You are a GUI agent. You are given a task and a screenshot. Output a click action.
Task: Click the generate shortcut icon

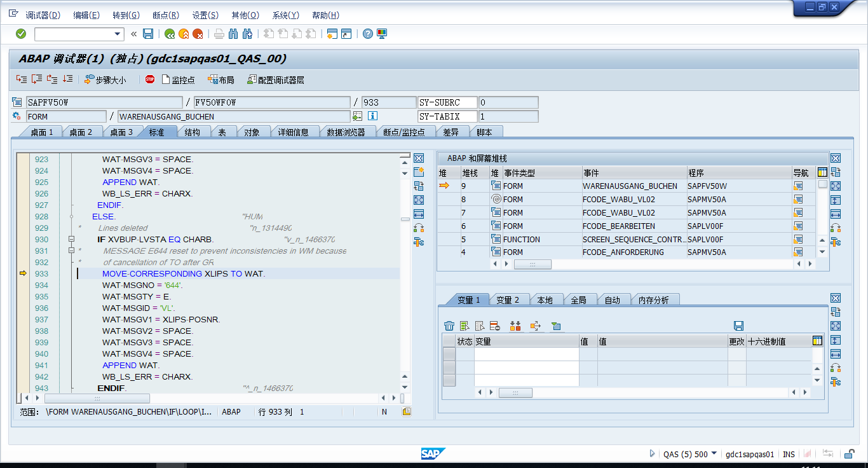[x=346, y=34]
